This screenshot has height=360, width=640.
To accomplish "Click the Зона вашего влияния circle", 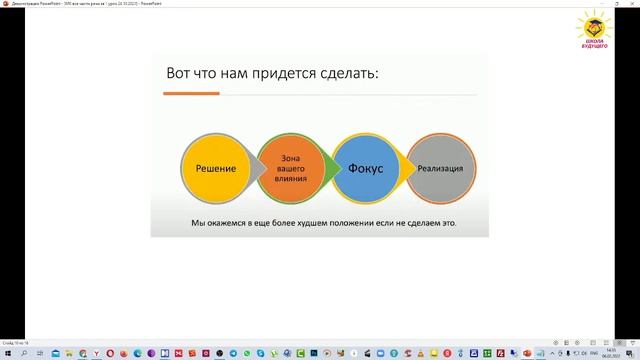I will 291,169.
